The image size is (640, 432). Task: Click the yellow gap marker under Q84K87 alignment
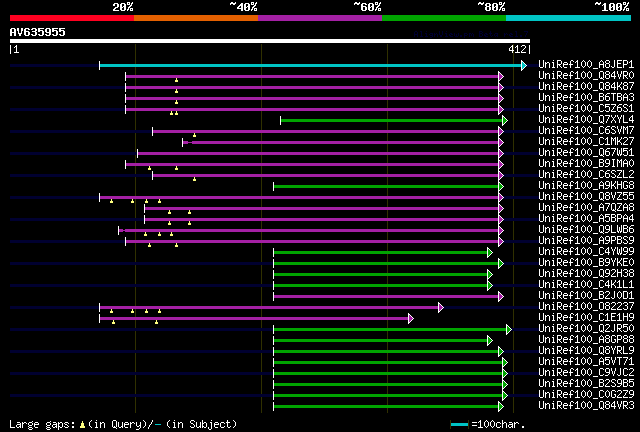click(176, 91)
